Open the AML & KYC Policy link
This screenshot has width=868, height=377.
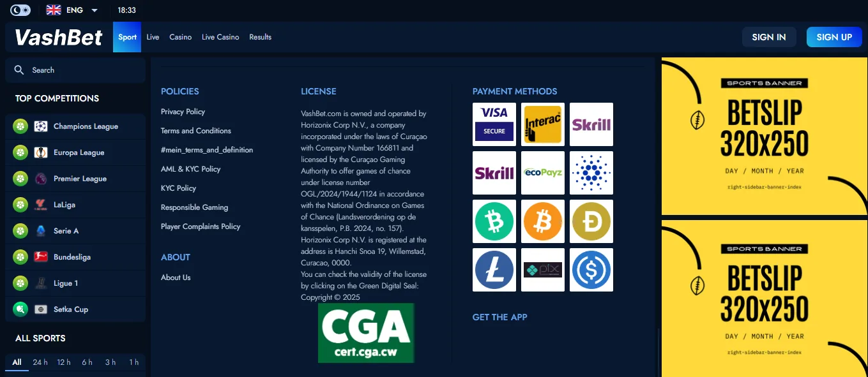[x=190, y=169]
